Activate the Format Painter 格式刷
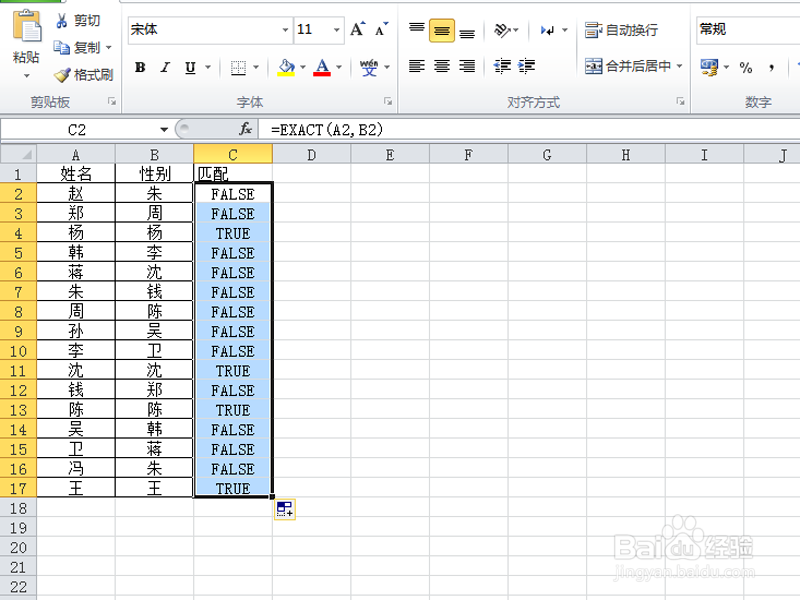800x600 pixels. [83, 75]
